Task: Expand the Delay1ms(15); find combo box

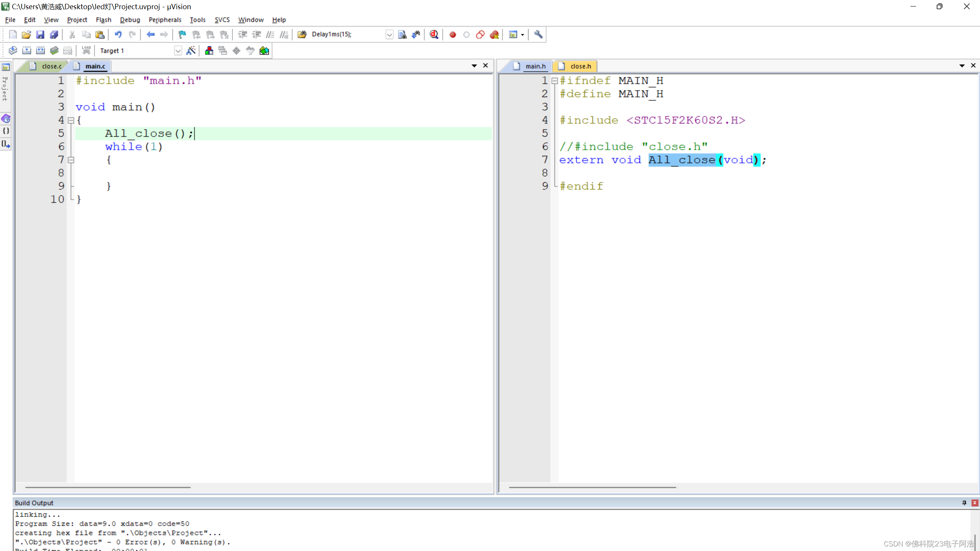Action: [x=389, y=34]
